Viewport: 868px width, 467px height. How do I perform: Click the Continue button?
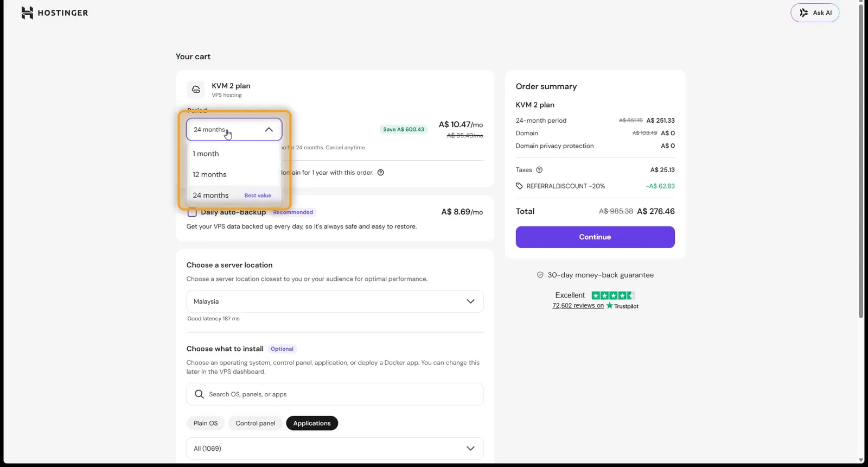pos(595,237)
